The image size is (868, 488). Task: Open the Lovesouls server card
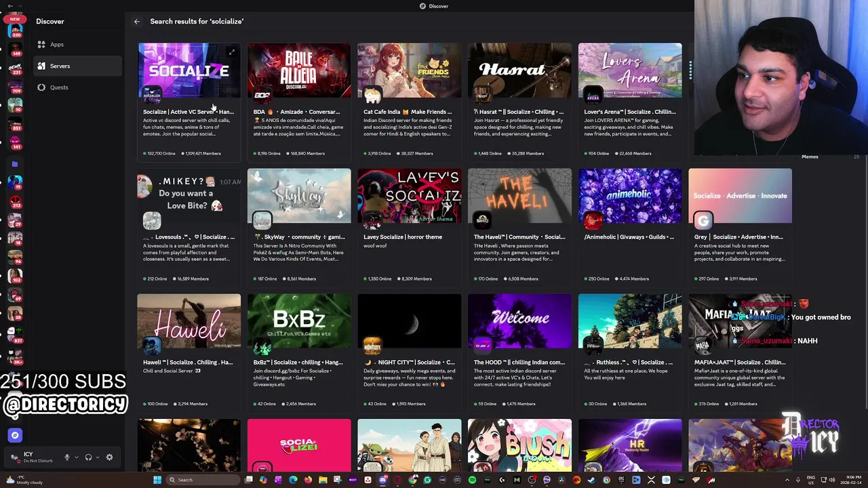[x=189, y=226]
